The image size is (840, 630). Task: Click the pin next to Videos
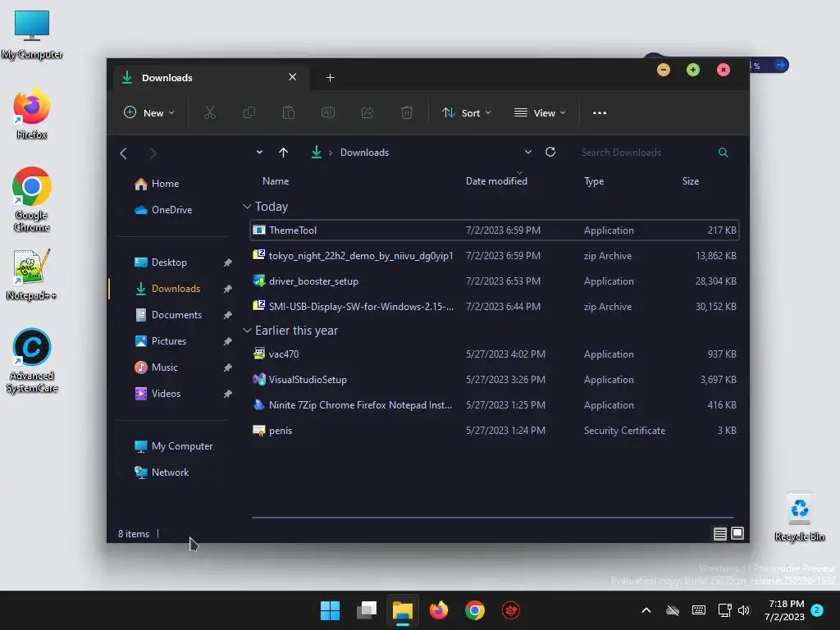[x=228, y=394]
